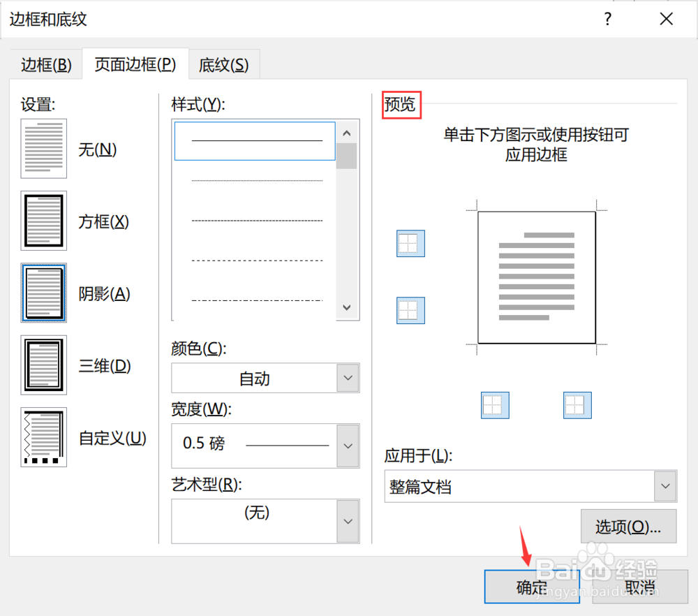Screen dimensions: 698x616
Task: Open the 宽度 width dropdown
Action: click(347, 446)
